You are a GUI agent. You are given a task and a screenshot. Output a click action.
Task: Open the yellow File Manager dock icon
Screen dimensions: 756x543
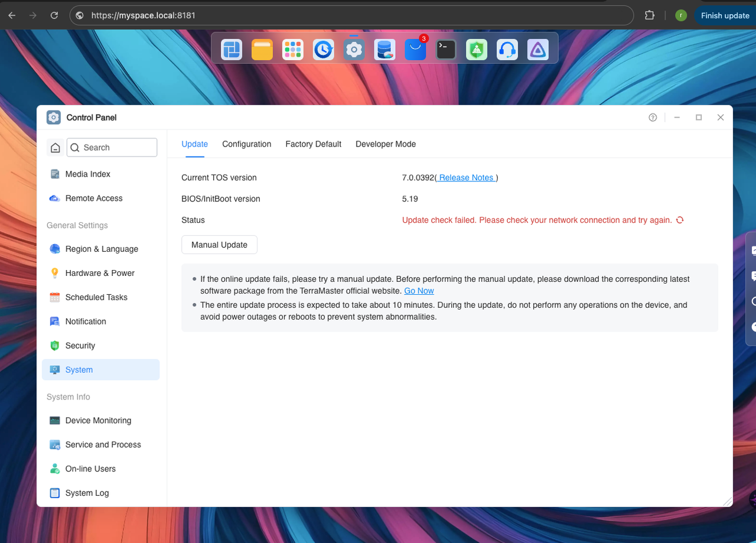tap(262, 50)
